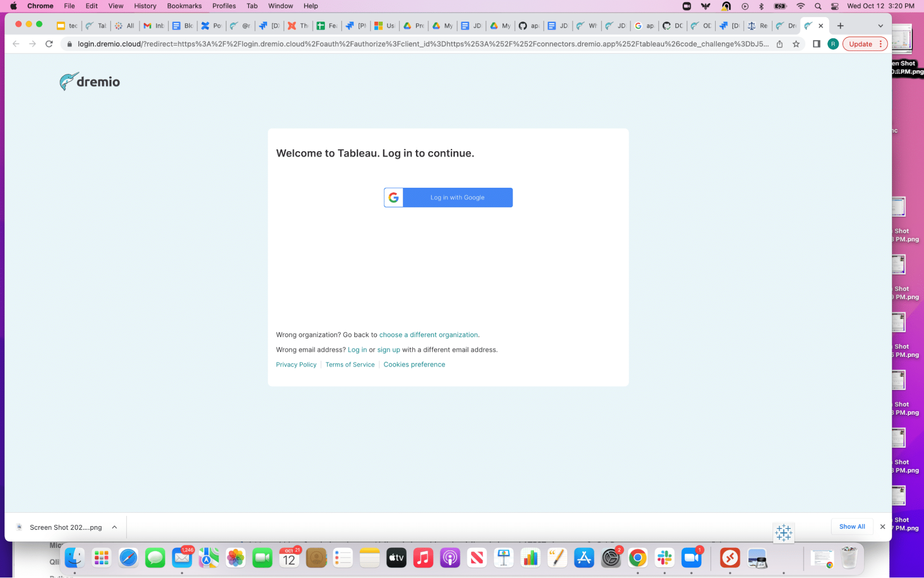Viewport: 924px width, 578px height.
Task: Expand the downloaded Screen Shot file chevron
Action: [114, 527]
